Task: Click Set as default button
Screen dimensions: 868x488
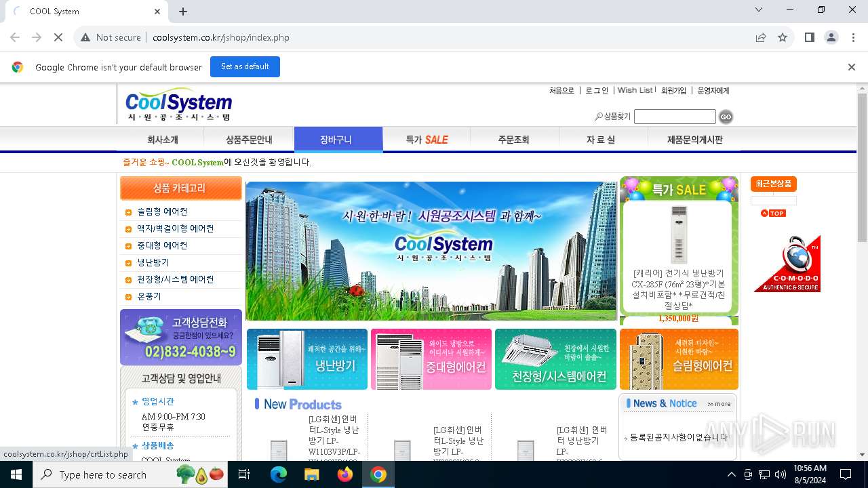Action: click(245, 66)
